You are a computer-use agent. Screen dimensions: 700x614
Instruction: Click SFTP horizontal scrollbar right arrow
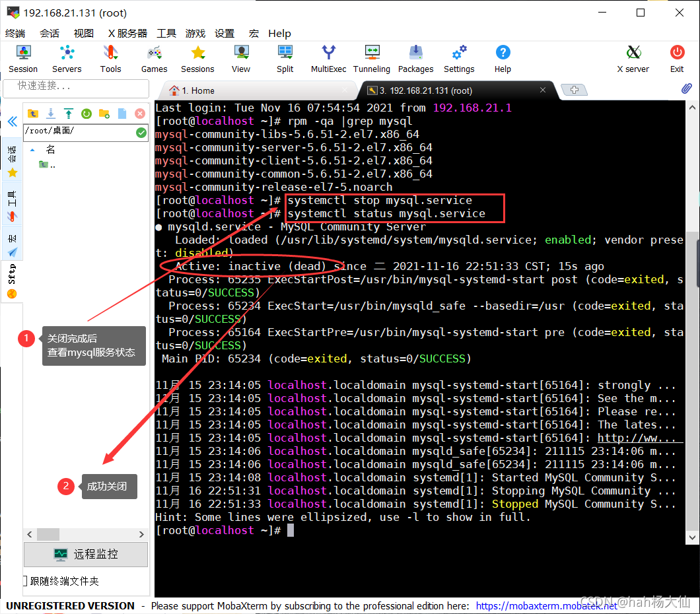tap(141, 534)
